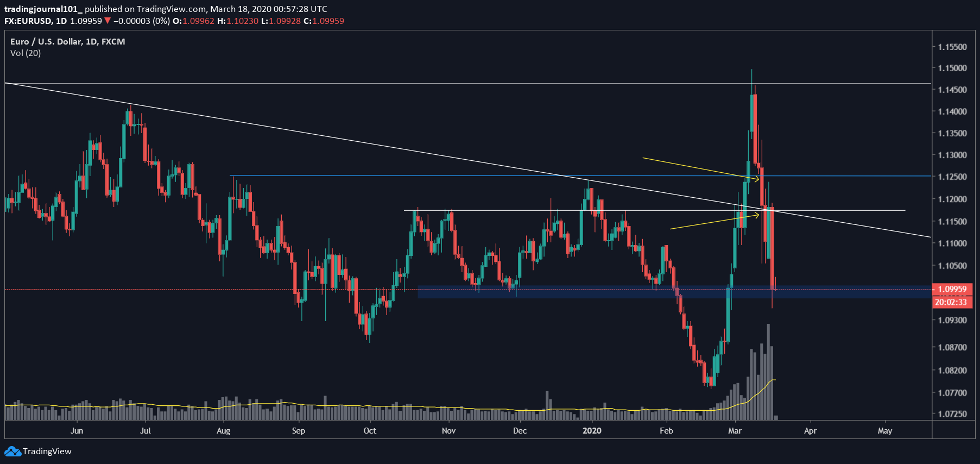Click the 'Euro / U.S. Dollar, 1D, FXCM' title
Image resolution: width=980 pixels, height=464 pixels.
point(68,41)
